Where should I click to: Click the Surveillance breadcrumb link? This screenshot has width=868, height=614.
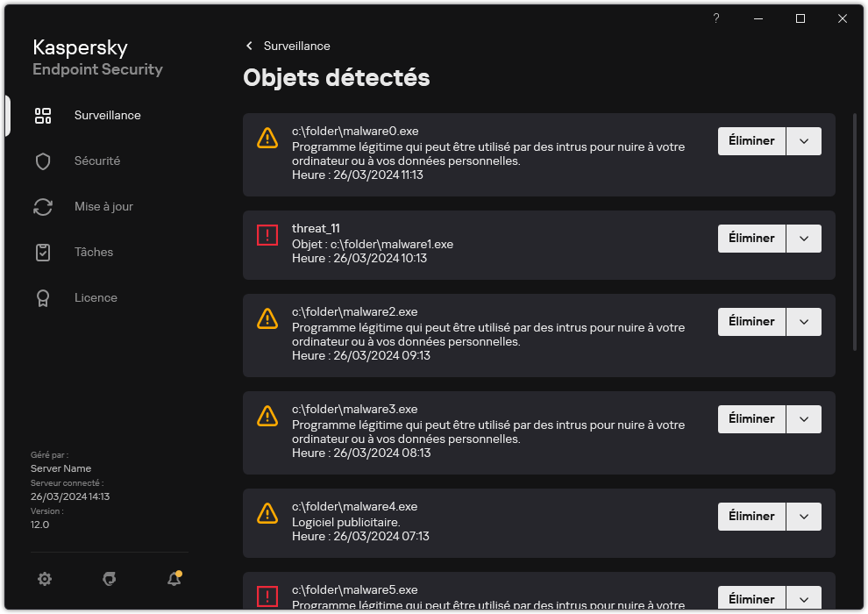296,46
